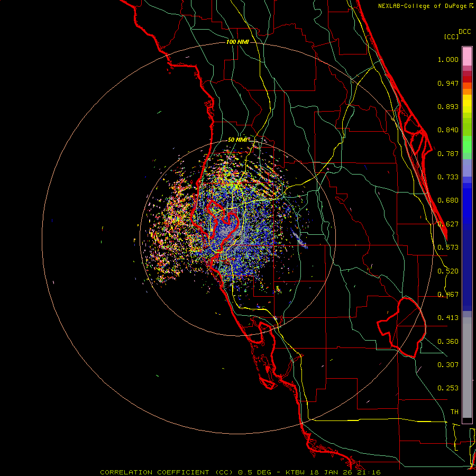Click the 50 NMI range ring label

237,140
